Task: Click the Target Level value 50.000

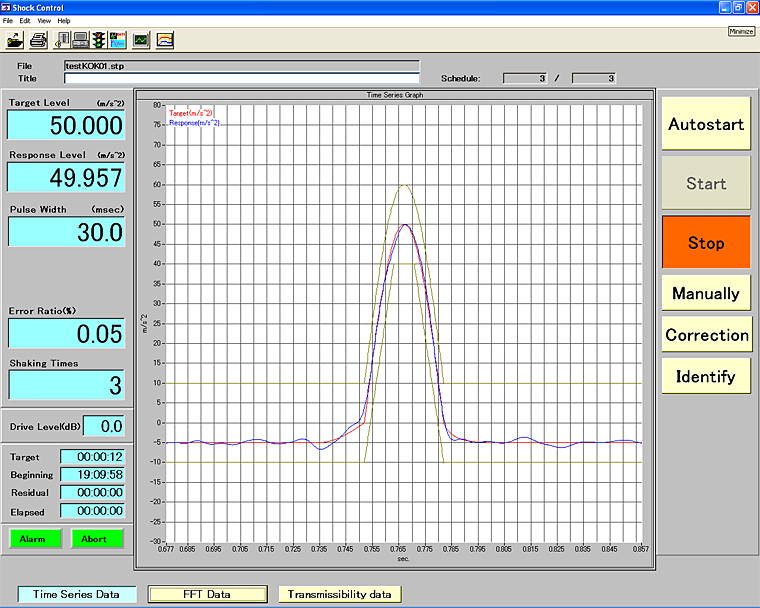Action: (x=66, y=125)
